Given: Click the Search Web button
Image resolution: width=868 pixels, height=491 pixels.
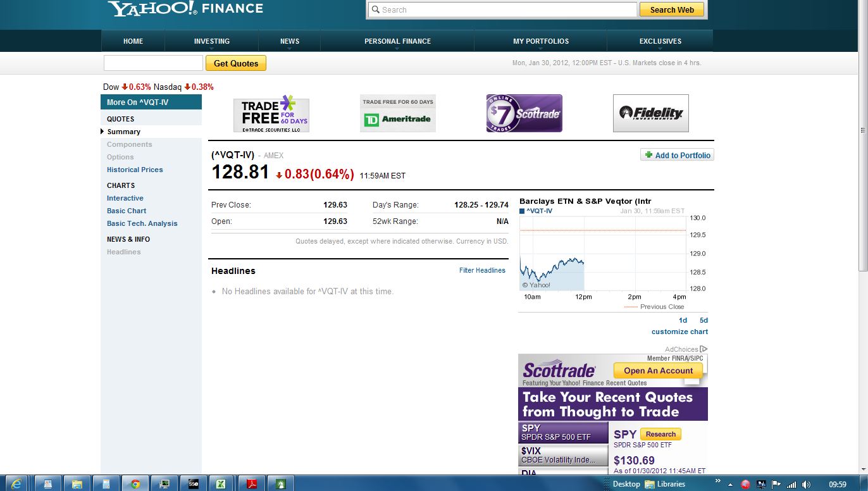Looking at the screenshot, I should [x=672, y=9].
